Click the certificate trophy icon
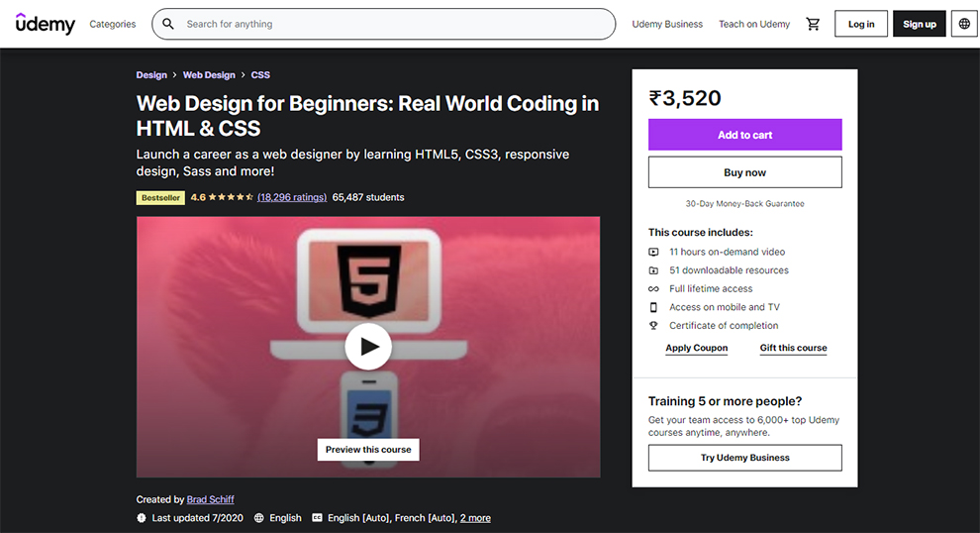This screenshot has width=980, height=533. [x=653, y=325]
